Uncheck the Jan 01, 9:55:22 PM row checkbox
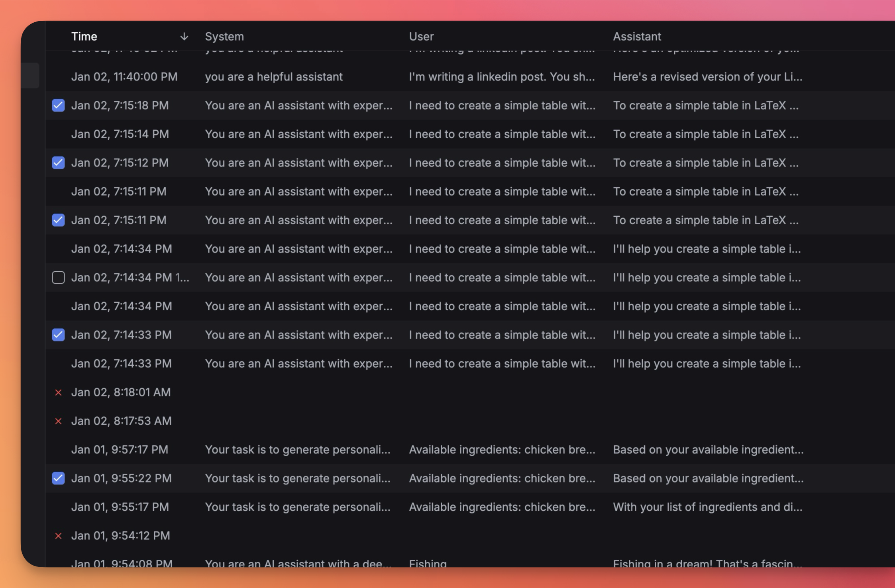This screenshot has width=895, height=588. [58, 478]
